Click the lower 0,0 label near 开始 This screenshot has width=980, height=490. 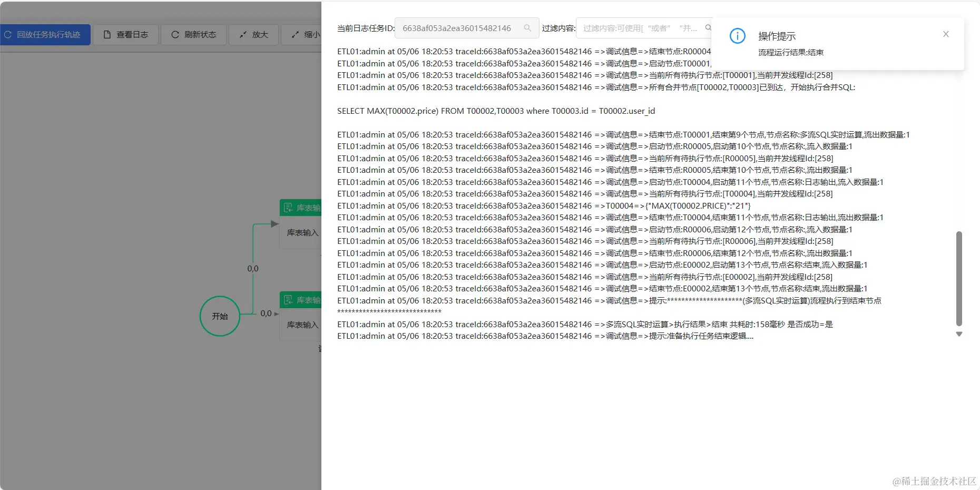tap(266, 313)
